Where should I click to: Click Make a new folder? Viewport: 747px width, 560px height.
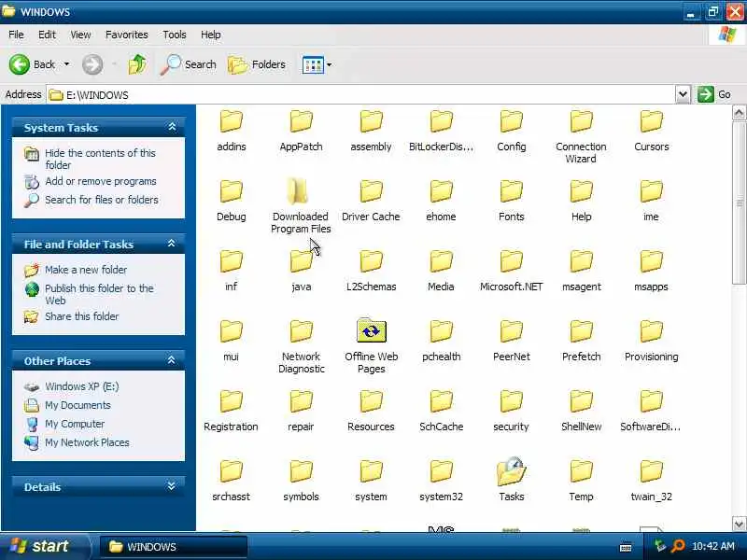coord(76,270)
